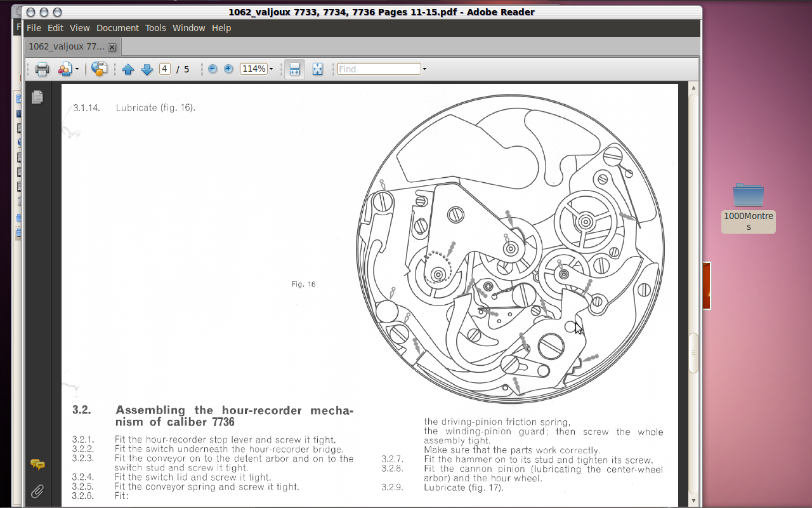Click line 'Lubricate (fig. 17).'

(464, 488)
